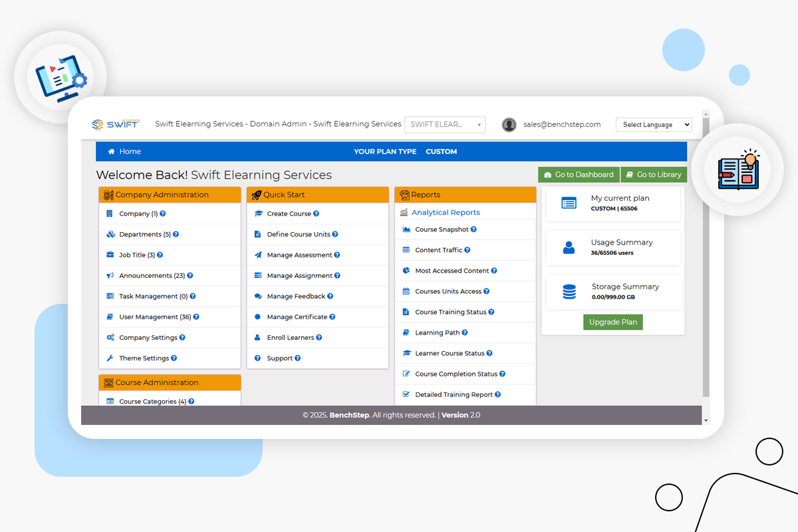The image size is (798, 532).
Task: Click the help icon beside Courses Units Access
Action: point(487,292)
